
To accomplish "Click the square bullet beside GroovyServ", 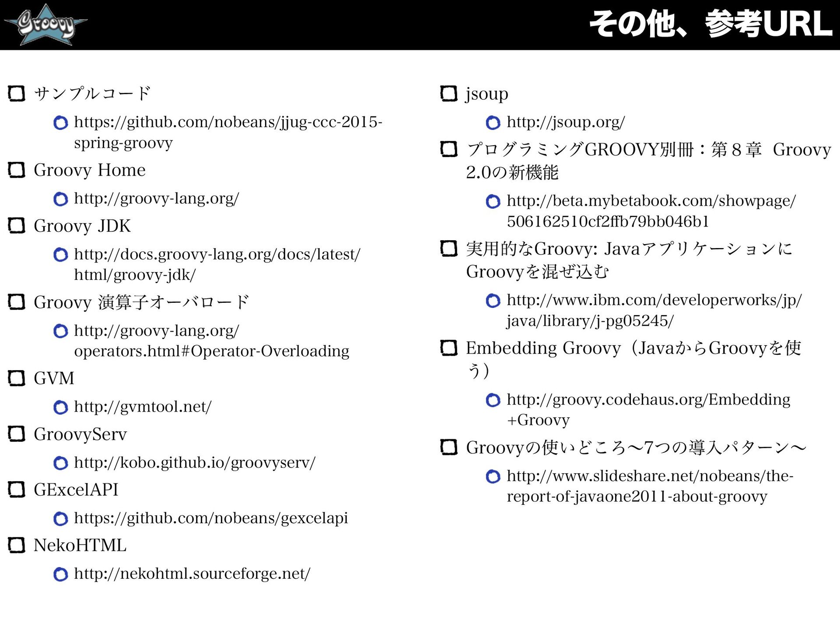I will (17, 434).
